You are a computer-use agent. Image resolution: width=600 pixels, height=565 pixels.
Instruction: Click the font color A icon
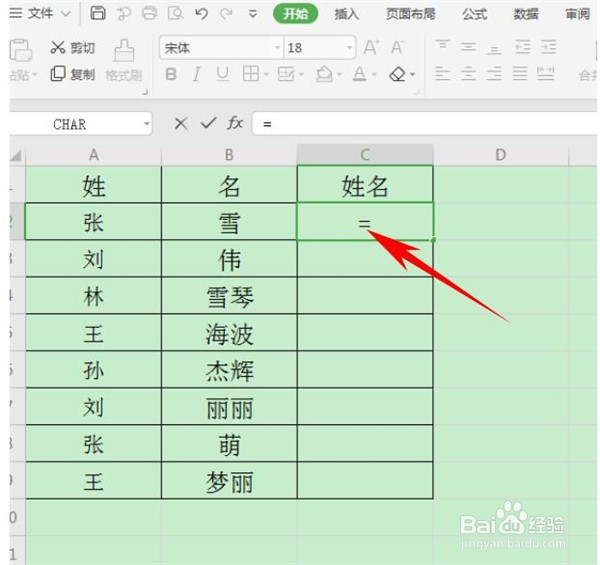359,73
